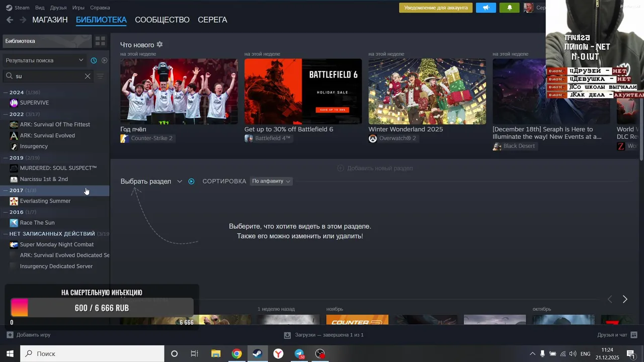Image resolution: width=644 pixels, height=362 pixels.
Task: Toggle ready-to-play filter beside Выбрать раздел
Action: [191, 182]
